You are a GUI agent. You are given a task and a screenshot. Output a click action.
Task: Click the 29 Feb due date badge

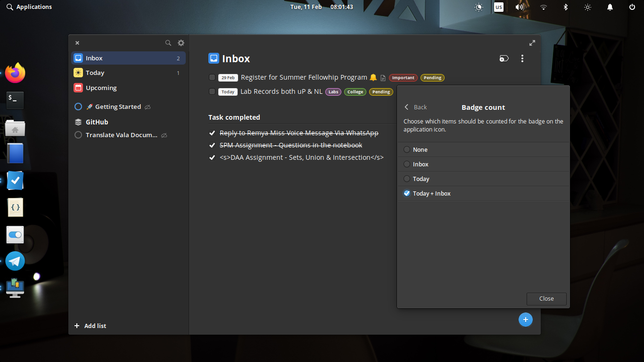point(228,78)
